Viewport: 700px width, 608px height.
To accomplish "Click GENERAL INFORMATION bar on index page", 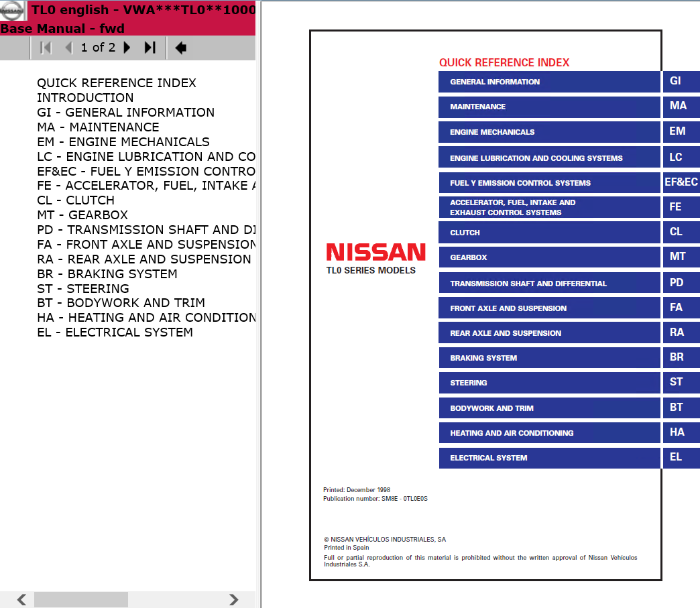I will coord(549,82).
